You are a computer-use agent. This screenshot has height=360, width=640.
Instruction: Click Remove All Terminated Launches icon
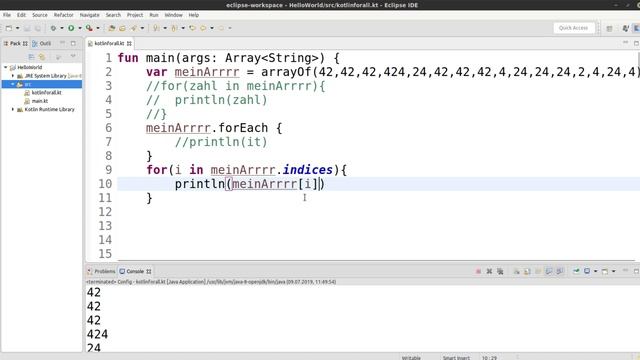(500, 271)
